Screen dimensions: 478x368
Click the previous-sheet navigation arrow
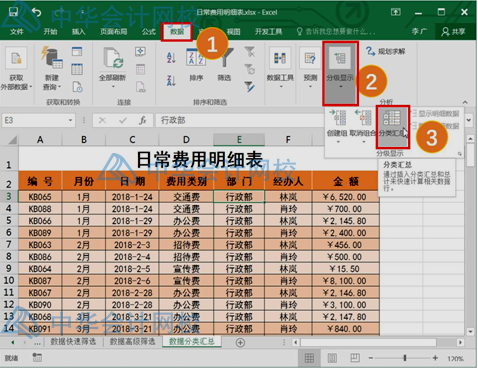[13, 342]
